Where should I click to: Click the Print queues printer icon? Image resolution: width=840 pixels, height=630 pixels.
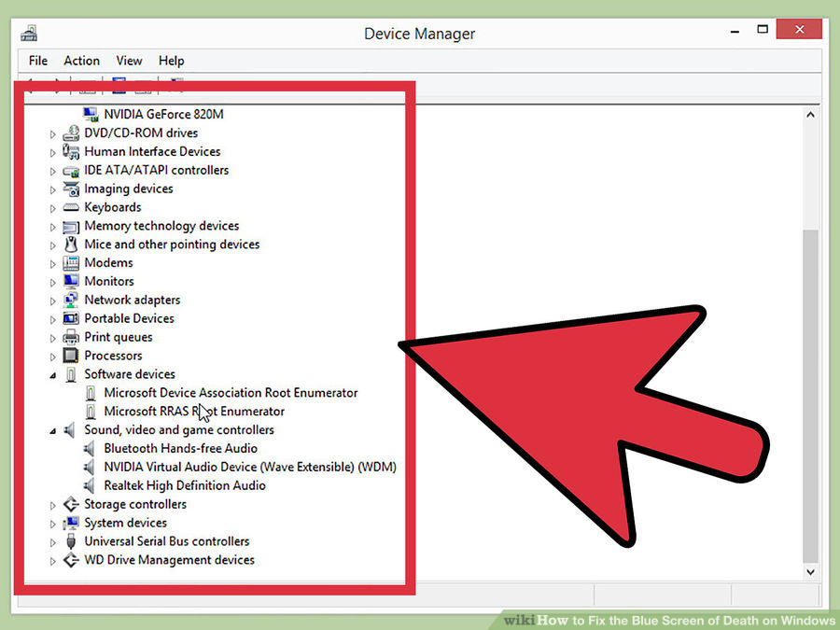[x=71, y=337]
